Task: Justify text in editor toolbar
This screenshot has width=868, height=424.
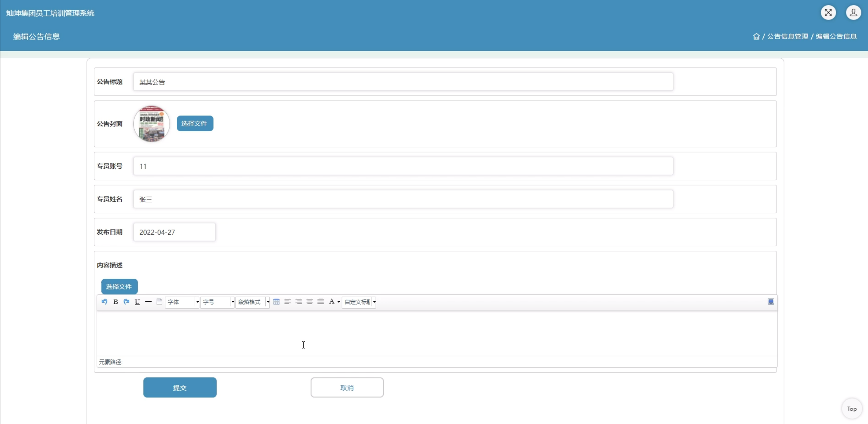Action: pyautogui.click(x=321, y=302)
